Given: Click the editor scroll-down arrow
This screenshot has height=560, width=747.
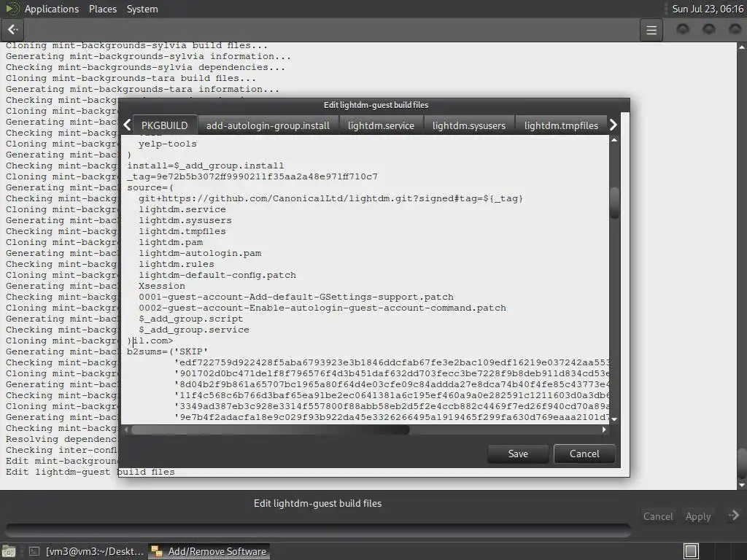Looking at the screenshot, I should pyautogui.click(x=614, y=419).
